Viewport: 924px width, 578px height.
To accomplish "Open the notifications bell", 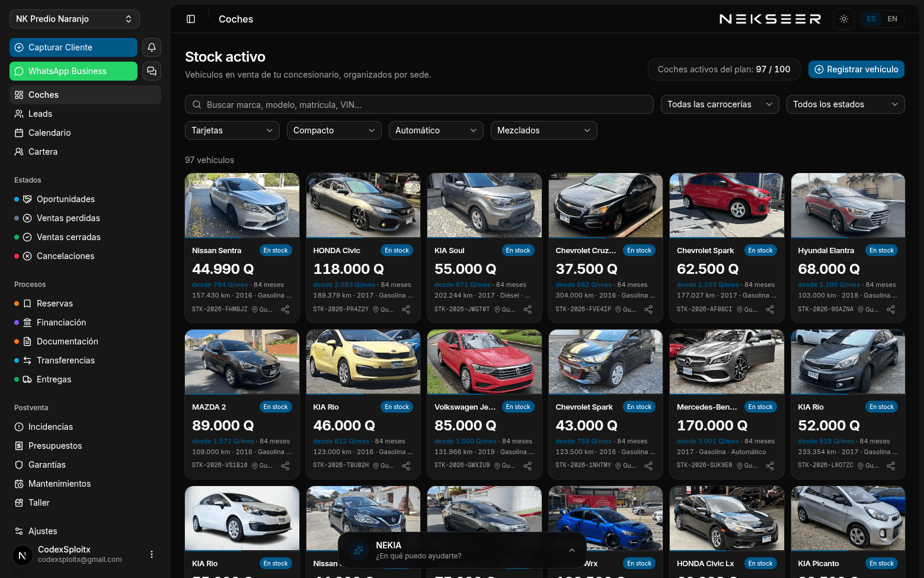I will (x=152, y=47).
